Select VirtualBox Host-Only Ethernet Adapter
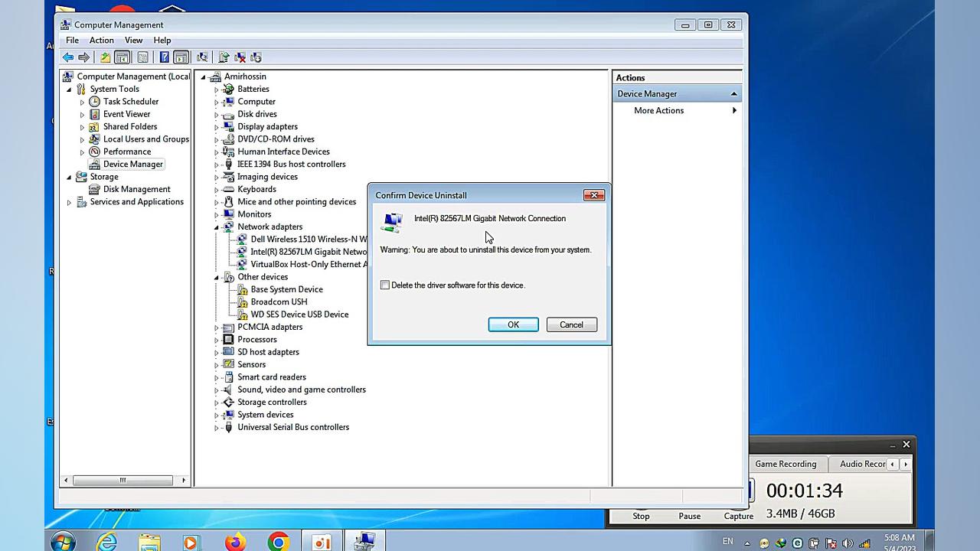This screenshot has width=980, height=551. pos(309,265)
